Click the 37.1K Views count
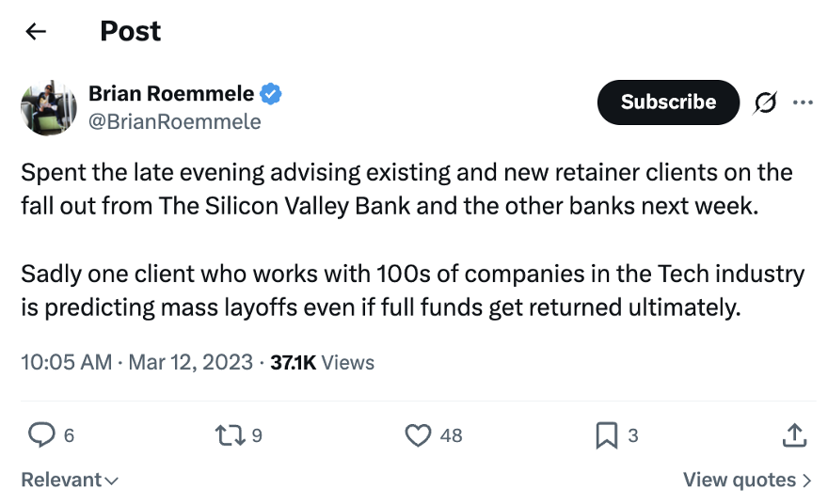The width and height of the screenshot is (828, 504). 322,362
